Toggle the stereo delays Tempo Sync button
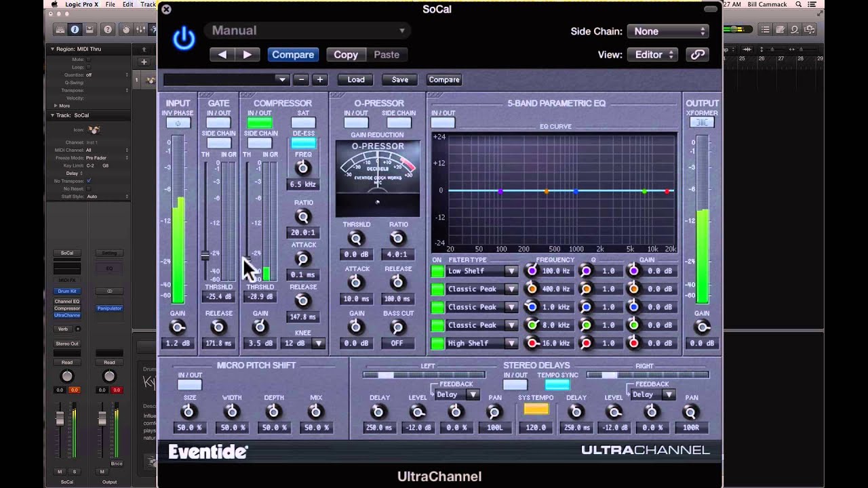The image size is (868, 488). click(557, 385)
